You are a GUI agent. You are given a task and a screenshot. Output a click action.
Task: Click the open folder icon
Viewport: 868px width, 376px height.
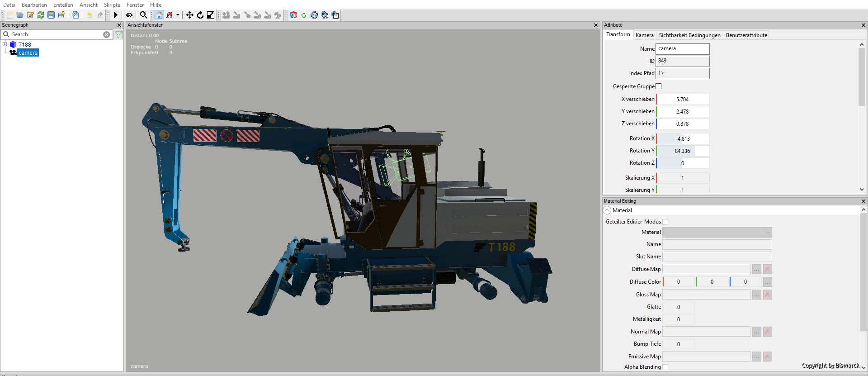(x=20, y=15)
